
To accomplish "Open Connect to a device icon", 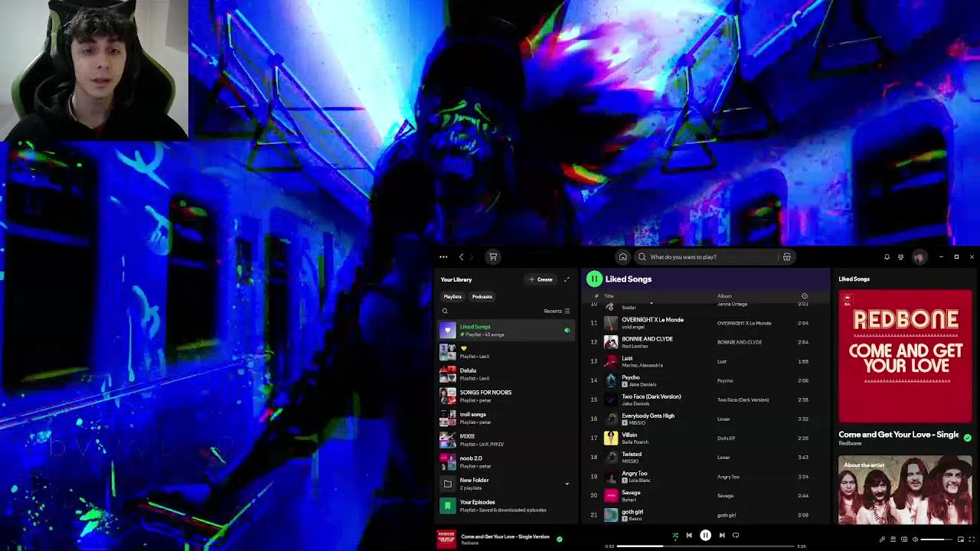I will pyautogui.click(x=904, y=540).
